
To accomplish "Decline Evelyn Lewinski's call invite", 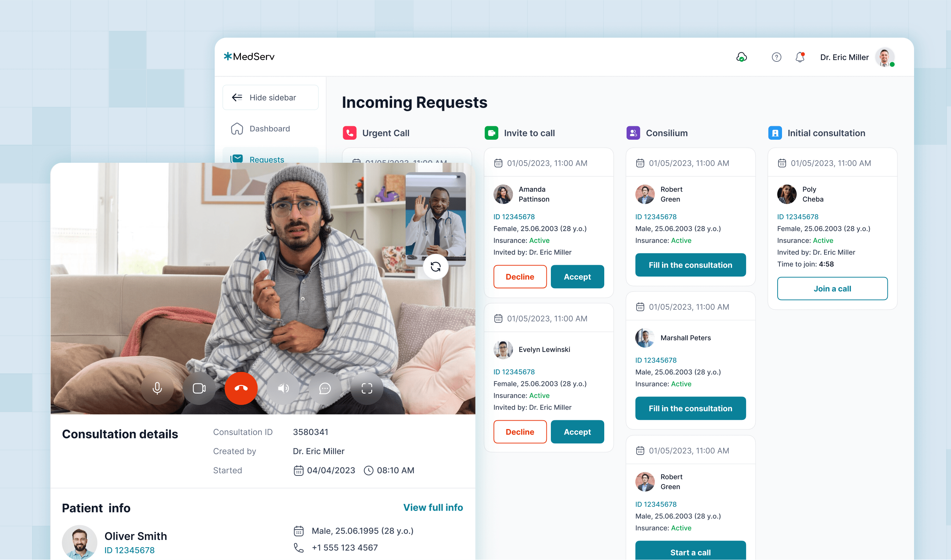I will tap(520, 432).
